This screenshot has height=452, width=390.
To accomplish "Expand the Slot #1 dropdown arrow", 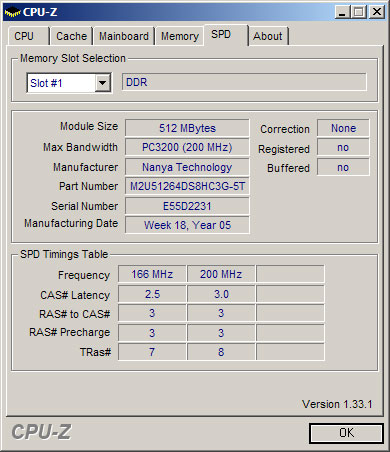I will 103,83.
